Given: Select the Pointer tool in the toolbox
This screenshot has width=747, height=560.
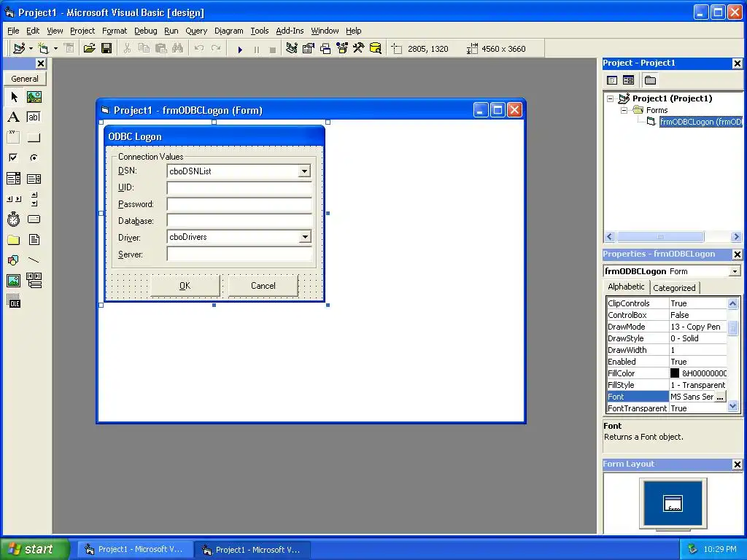Looking at the screenshot, I should coord(14,97).
